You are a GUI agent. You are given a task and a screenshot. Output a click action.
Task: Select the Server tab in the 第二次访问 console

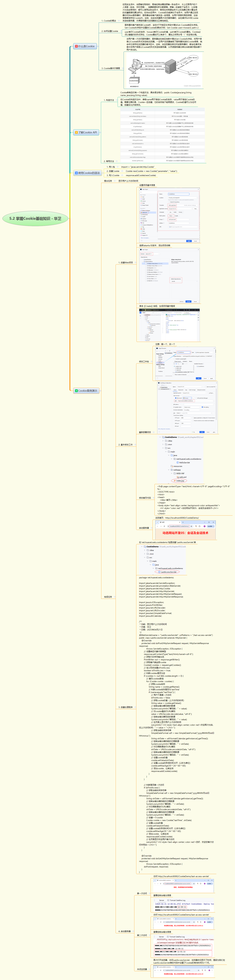point(161,937)
